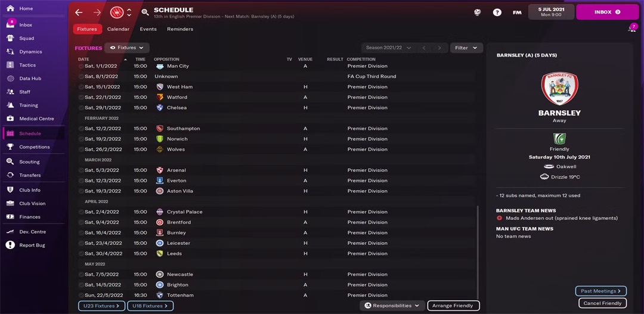The image size is (644, 314).
Task: Click the Barnsley club badge
Action: (x=559, y=89)
